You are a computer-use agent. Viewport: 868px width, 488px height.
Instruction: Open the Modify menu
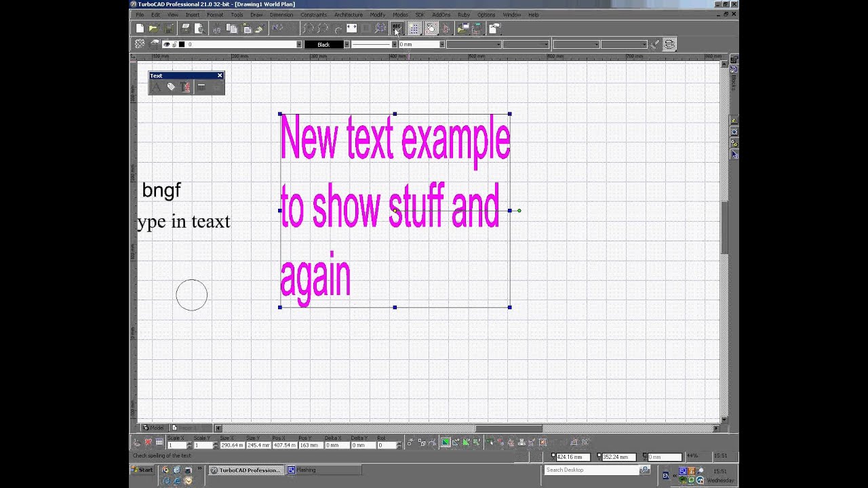tap(378, 14)
